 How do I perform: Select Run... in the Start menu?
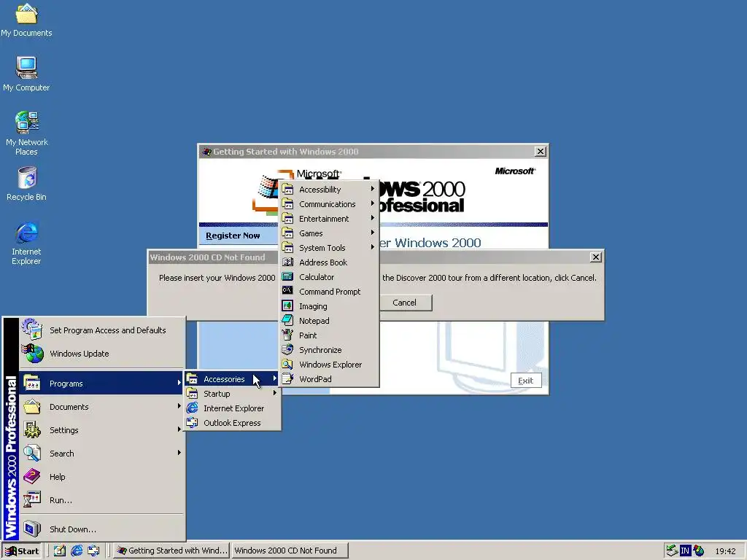click(x=101, y=500)
